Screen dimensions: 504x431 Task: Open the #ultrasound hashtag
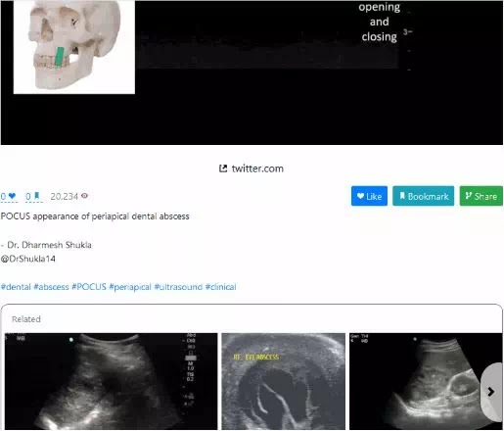(178, 287)
